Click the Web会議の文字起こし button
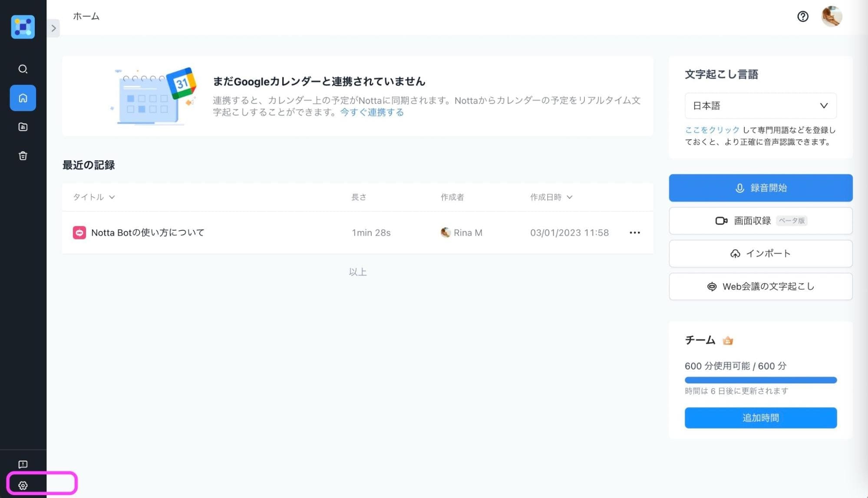Screen dimensions: 868x498 760,286
